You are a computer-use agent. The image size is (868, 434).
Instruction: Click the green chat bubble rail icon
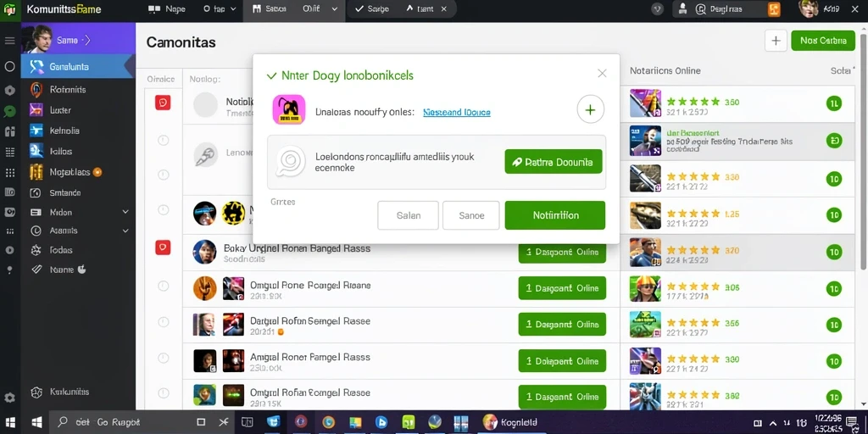click(x=9, y=111)
